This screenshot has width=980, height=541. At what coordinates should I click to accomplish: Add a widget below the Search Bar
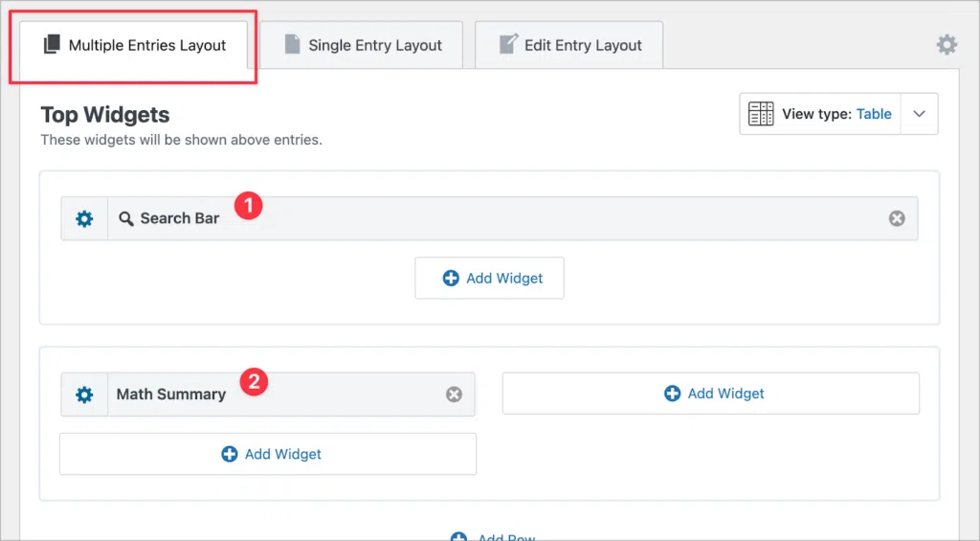[x=489, y=278]
